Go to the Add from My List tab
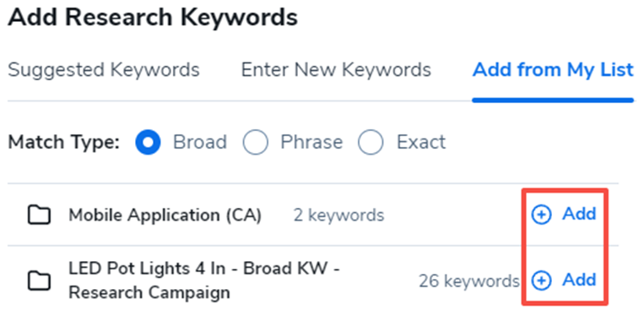Screen dimensions: 644x311 click(553, 70)
